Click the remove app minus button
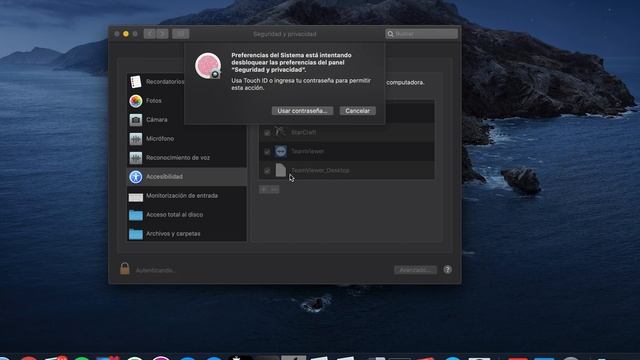640x360 pixels. [274, 189]
